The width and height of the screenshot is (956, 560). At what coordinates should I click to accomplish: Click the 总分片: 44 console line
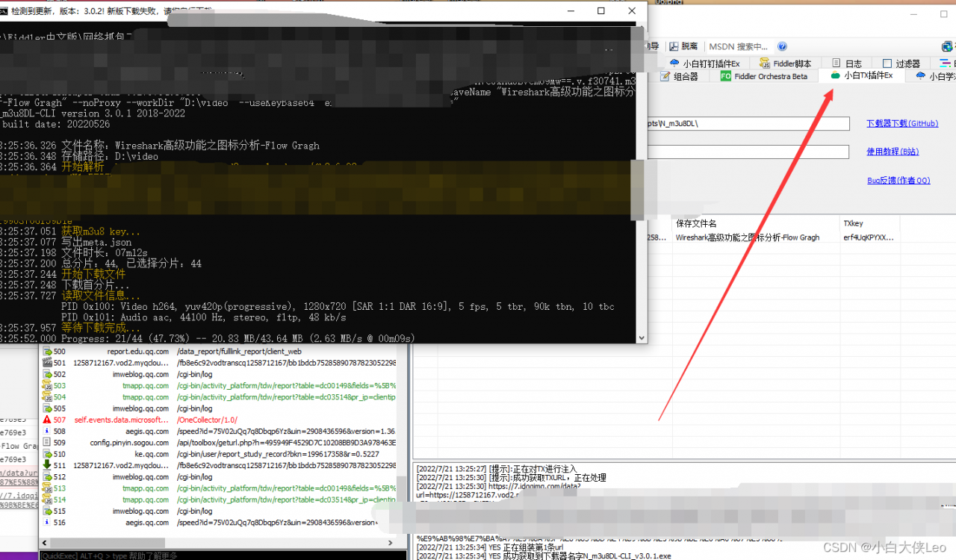(101, 264)
